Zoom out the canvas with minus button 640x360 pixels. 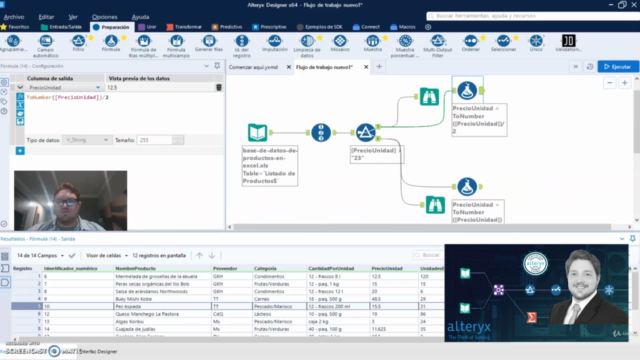pyautogui.click(x=610, y=83)
